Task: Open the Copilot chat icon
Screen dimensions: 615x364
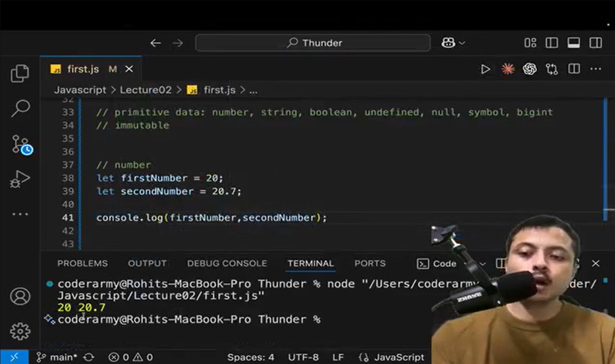Action: (x=448, y=43)
